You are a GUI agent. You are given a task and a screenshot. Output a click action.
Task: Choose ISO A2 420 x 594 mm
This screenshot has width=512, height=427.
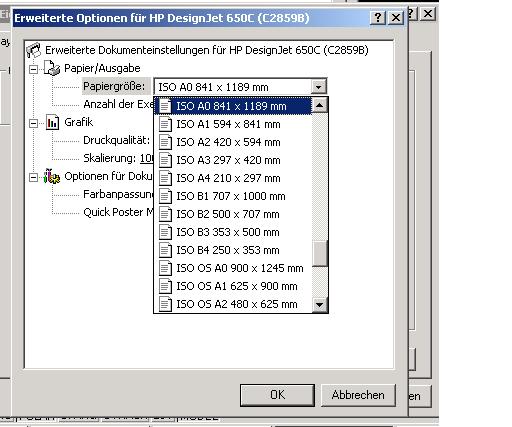[233, 142]
